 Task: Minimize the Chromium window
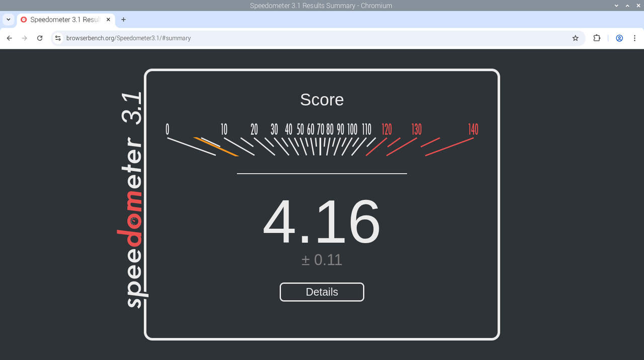point(616,6)
